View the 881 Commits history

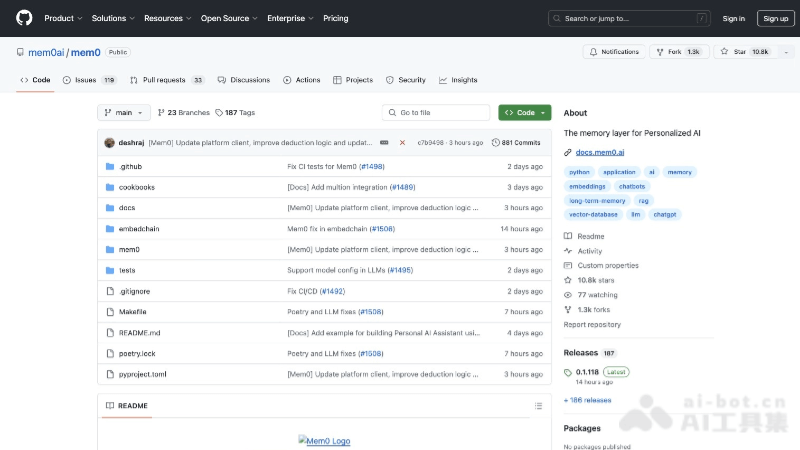click(x=516, y=143)
